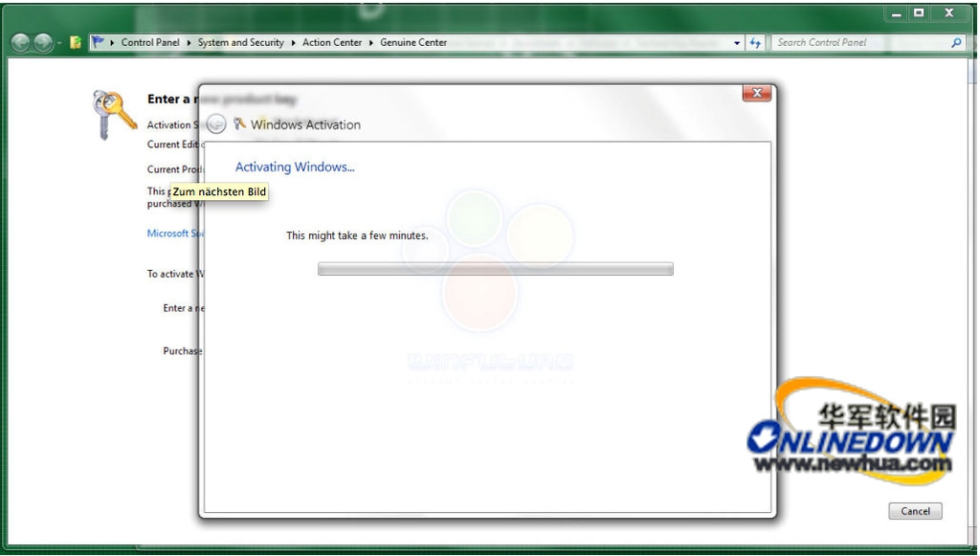Click the activation progress bar

(x=496, y=269)
